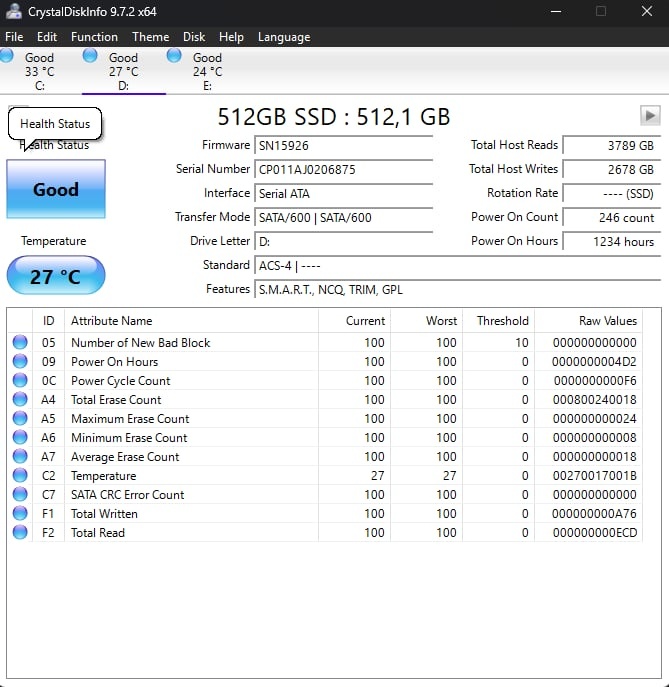The height and width of the screenshot is (687, 669).
Task: Click Total Host Writes value 2678 GB
Action: 612,170
